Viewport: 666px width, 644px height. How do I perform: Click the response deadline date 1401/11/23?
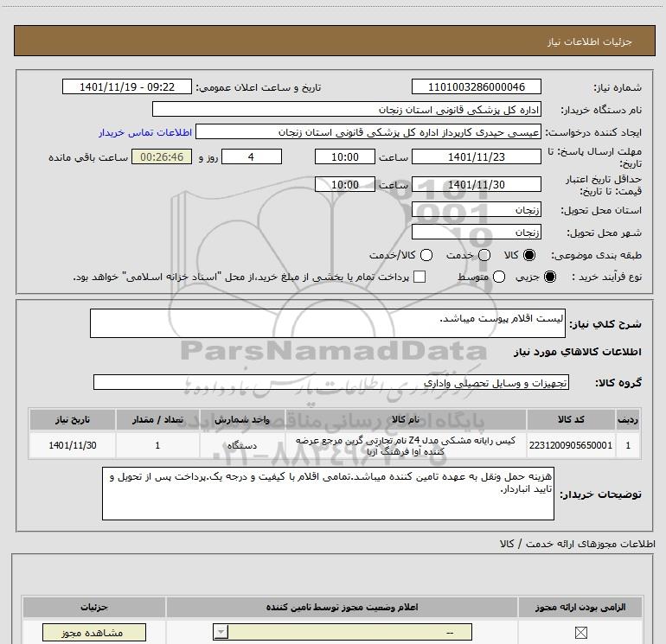click(x=476, y=156)
